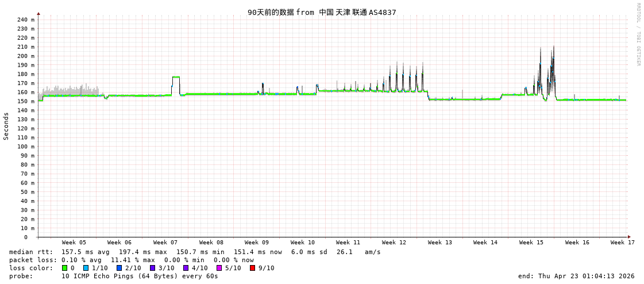Screen dimensions: 644x284
Task: Click the vertical Seconds axis label
Action: (6, 126)
